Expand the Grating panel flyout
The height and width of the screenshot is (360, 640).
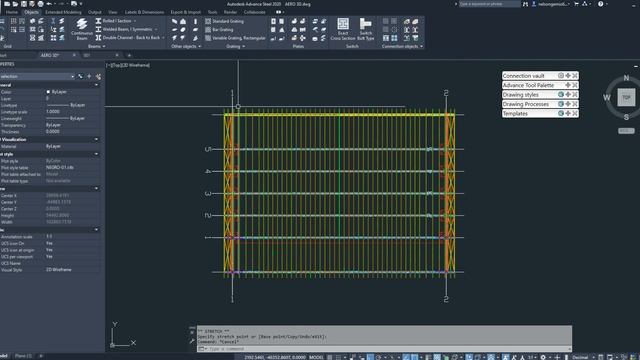[x=236, y=47]
